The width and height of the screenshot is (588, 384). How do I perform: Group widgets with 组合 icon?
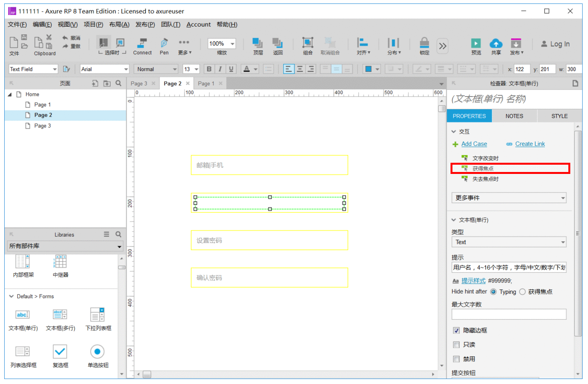[308, 43]
